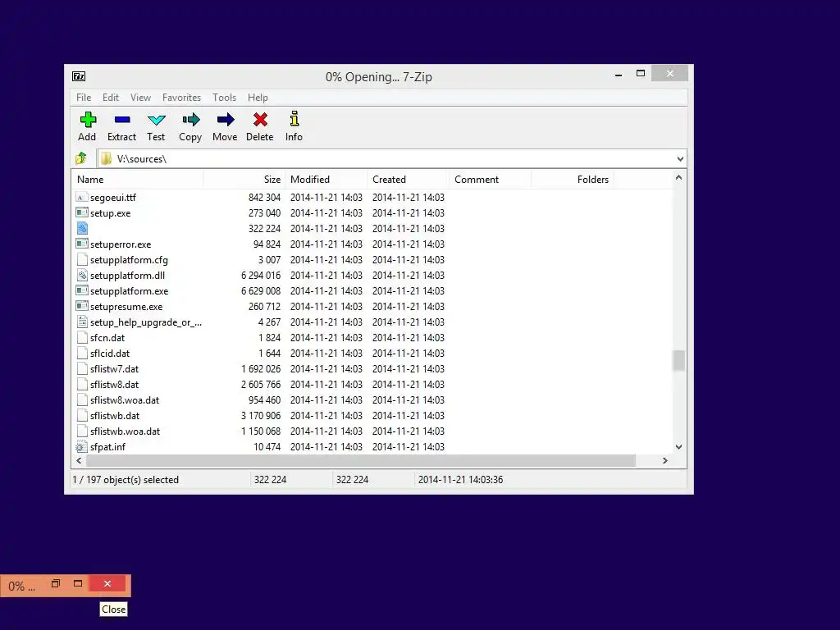Close the minimized 0% progress window
Image resolution: width=840 pixels, height=630 pixels.
click(107, 583)
